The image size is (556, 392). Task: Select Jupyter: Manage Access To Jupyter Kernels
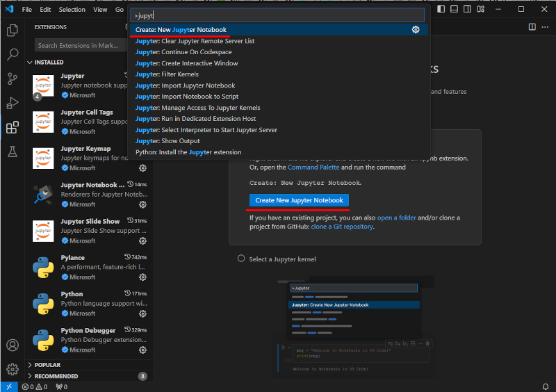pyautogui.click(x=279, y=108)
